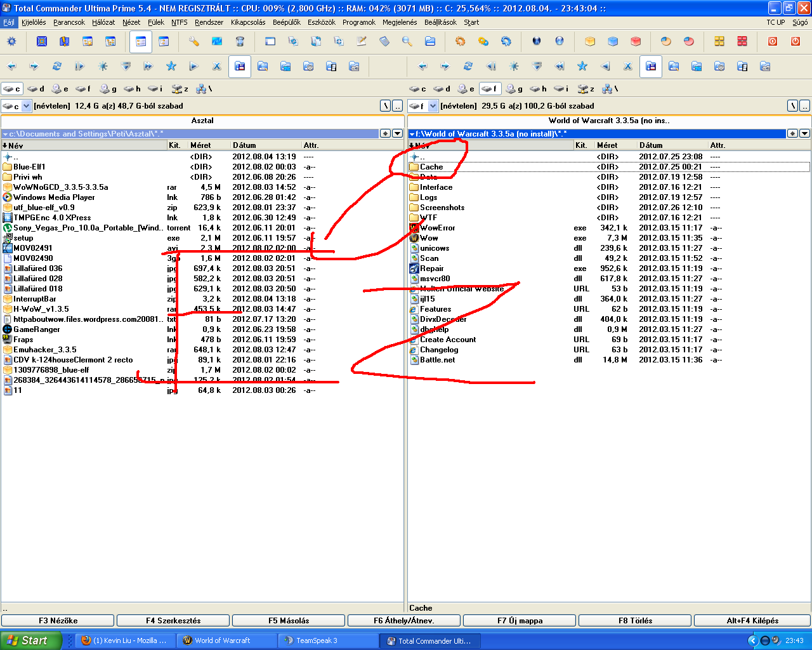Click Alt+F4 Kilépés button
812x650 pixels.
tap(752, 621)
